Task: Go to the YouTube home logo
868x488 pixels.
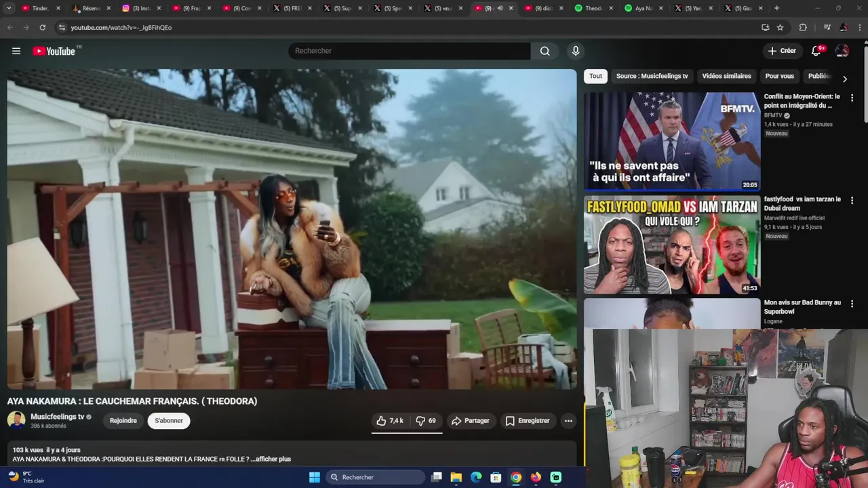Action: [54, 51]
